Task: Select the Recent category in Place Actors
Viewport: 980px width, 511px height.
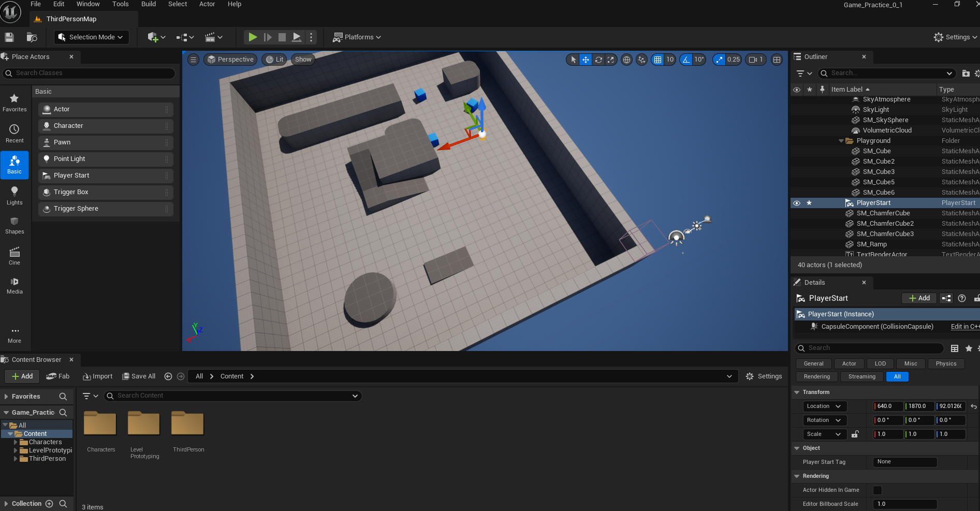Action: point(14,134)
